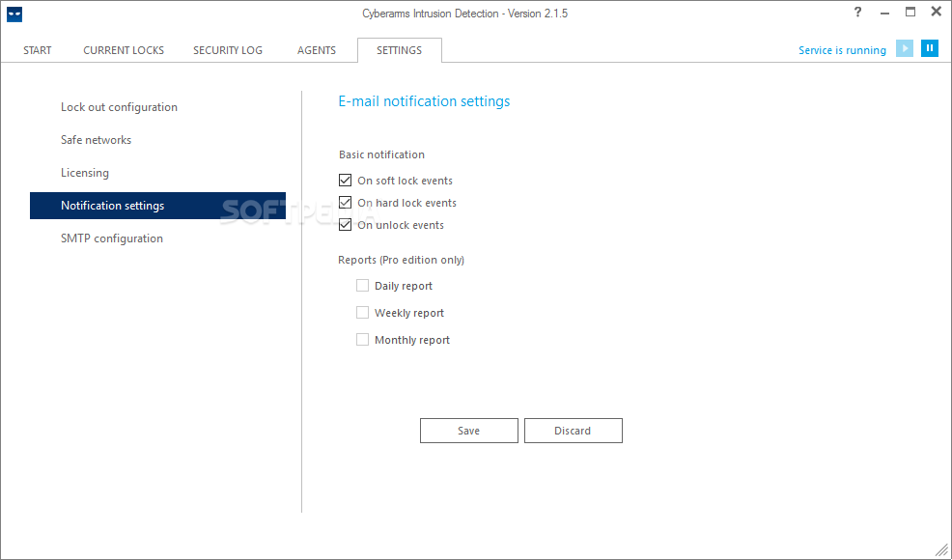952x560 pixels.
Task: Select the AGENTS tab
Action: [317, 50]
